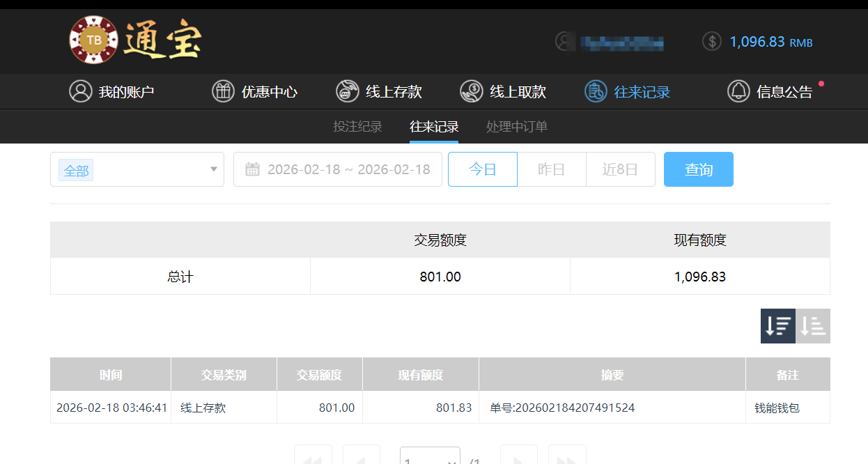Click the 查询 search button

pos(698,169)
